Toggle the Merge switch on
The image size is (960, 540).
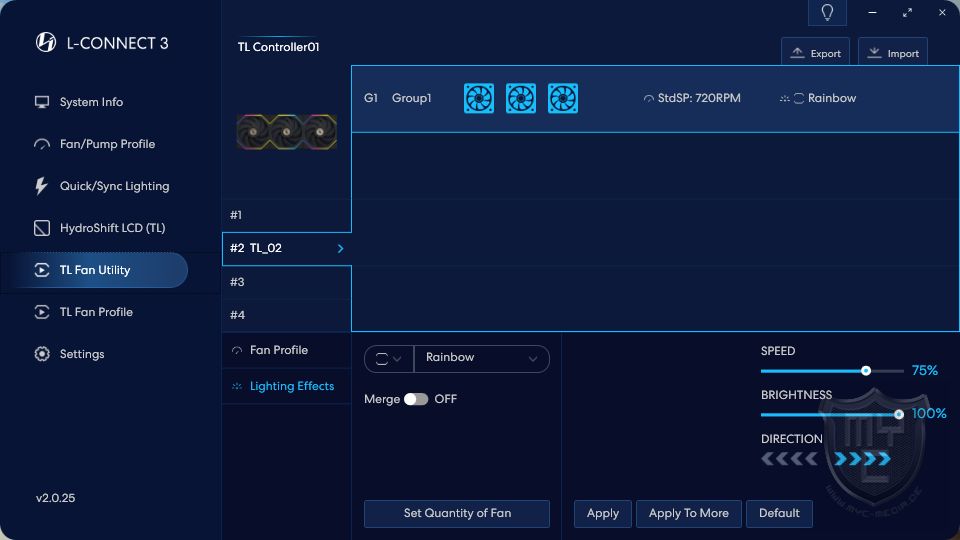tap(416, 399)
